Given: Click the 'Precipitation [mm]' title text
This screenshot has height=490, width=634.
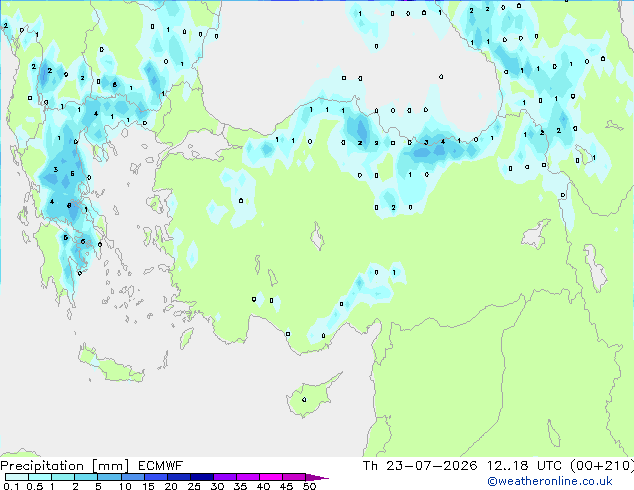Looking at the screenshot, I should point(65,466).
